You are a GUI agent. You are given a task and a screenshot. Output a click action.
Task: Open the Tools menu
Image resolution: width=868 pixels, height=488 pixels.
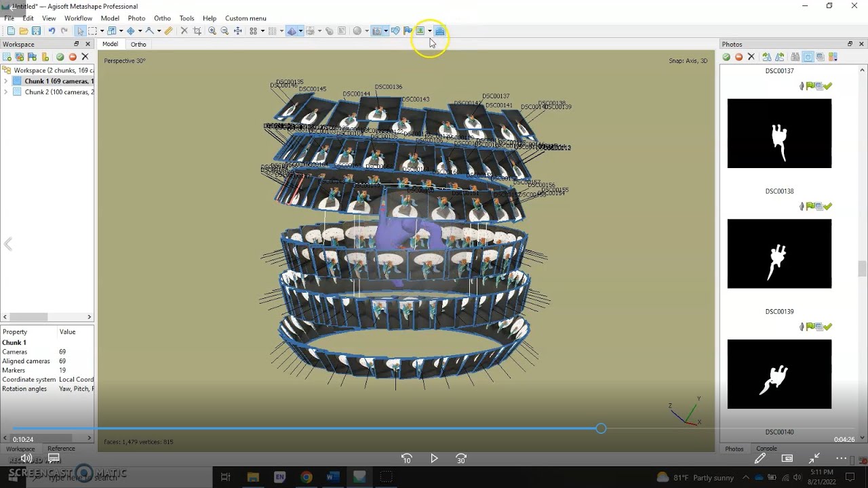coord(186,18)
